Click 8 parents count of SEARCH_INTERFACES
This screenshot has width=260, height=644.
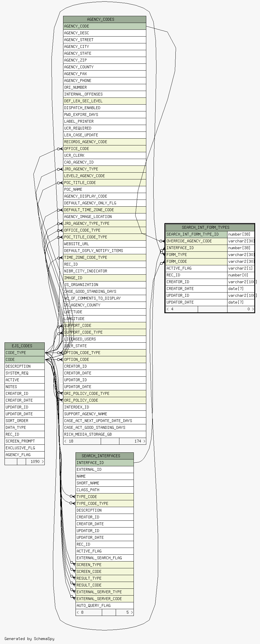pyautogui.click(x=89, y=612)
